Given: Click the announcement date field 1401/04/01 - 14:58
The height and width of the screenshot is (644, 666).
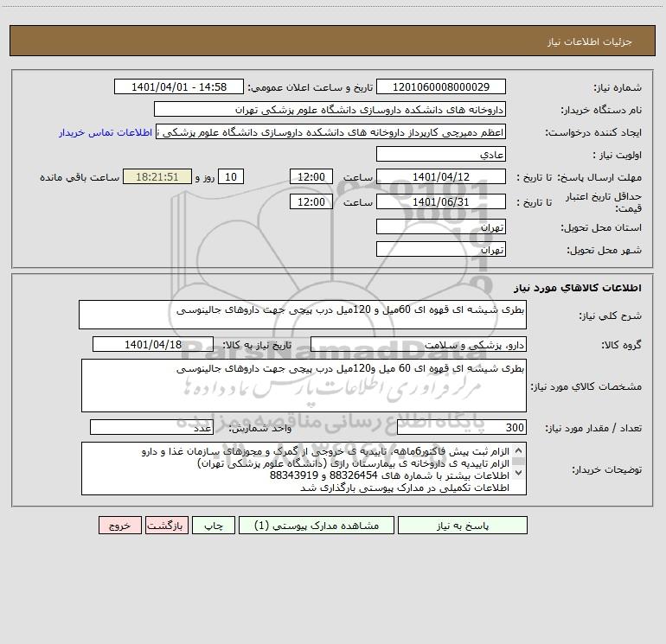Looking at the screenshot, I should click(x=179, y=86).
